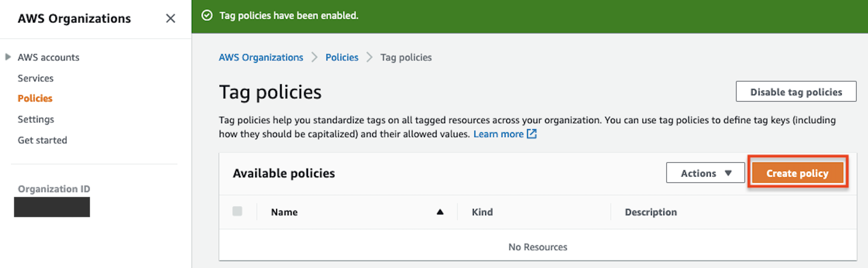Select Get started in the sidebar
This screenshot has width=868, height=268.
tap(42, 140)
